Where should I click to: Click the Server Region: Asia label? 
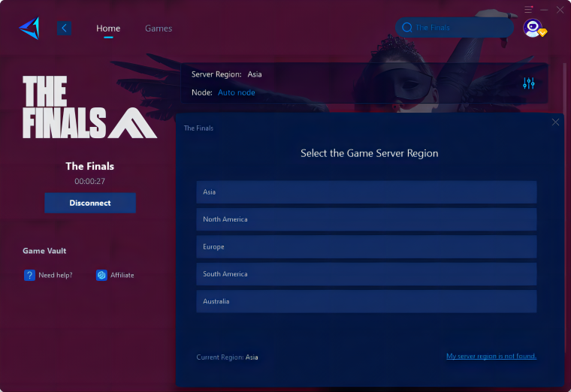tap(226, 74)
